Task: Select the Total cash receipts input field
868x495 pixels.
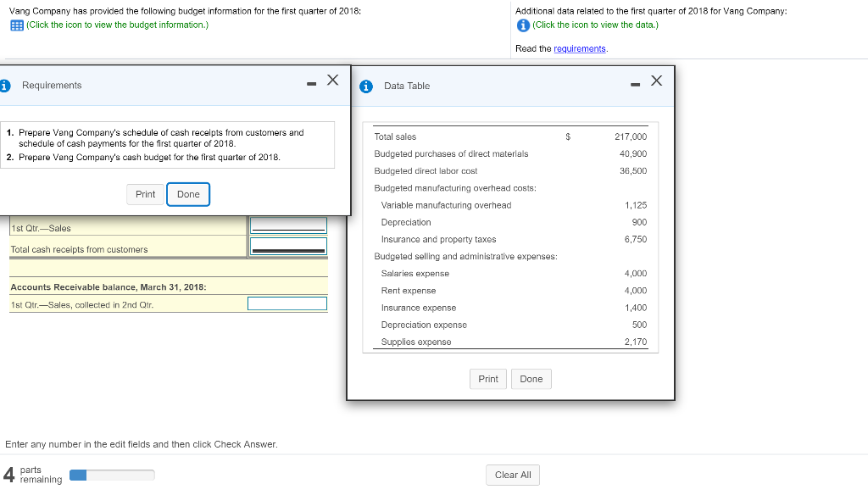Action: coord(287,246)
